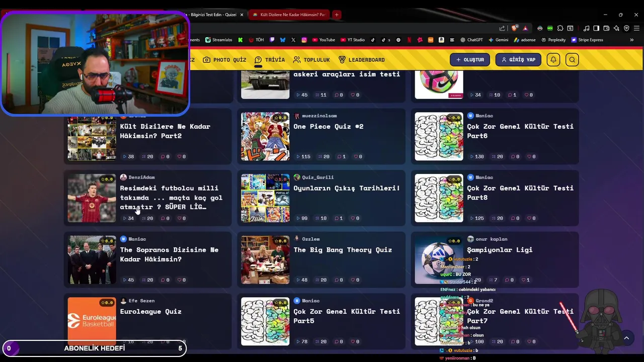Viewport: 644px width, 362px height.
Task: Open the TRIVIA section
Action: click(270, 60)
